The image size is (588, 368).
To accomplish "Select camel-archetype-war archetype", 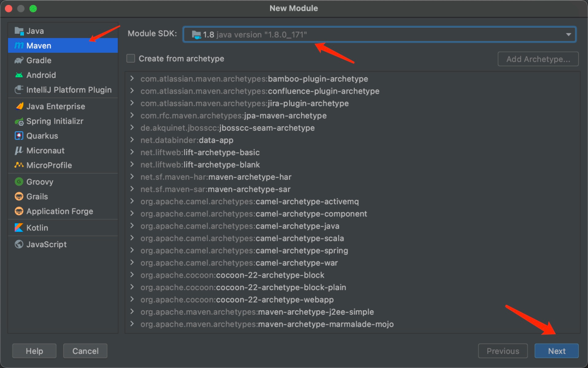I will (239, 262).
